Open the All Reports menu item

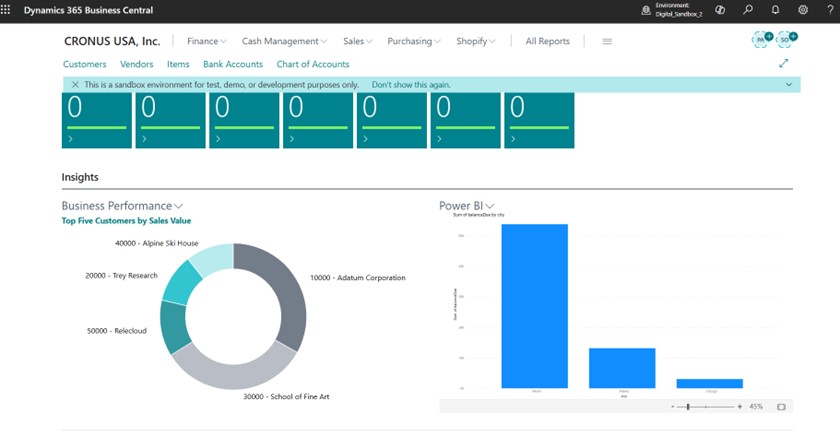click(548, 41)
